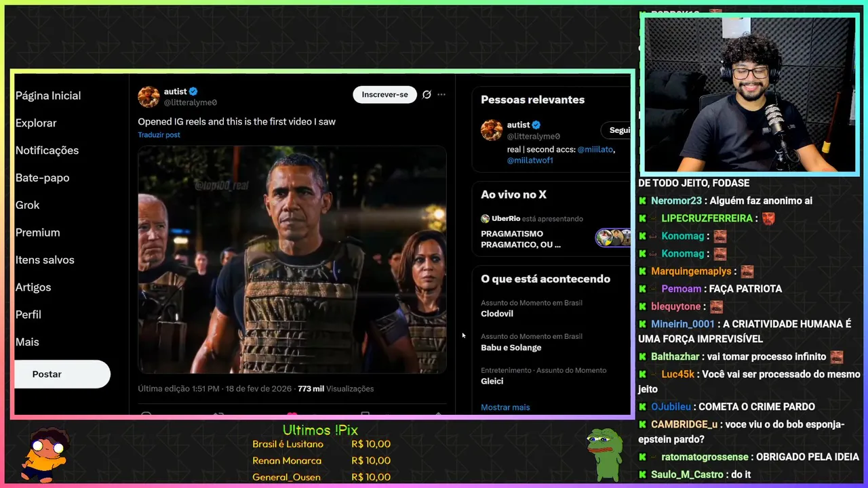The height and width of the screenshot is (488, 868).
Task: Click the emote in Marquingemaplys's message
Action: [747, 271]
